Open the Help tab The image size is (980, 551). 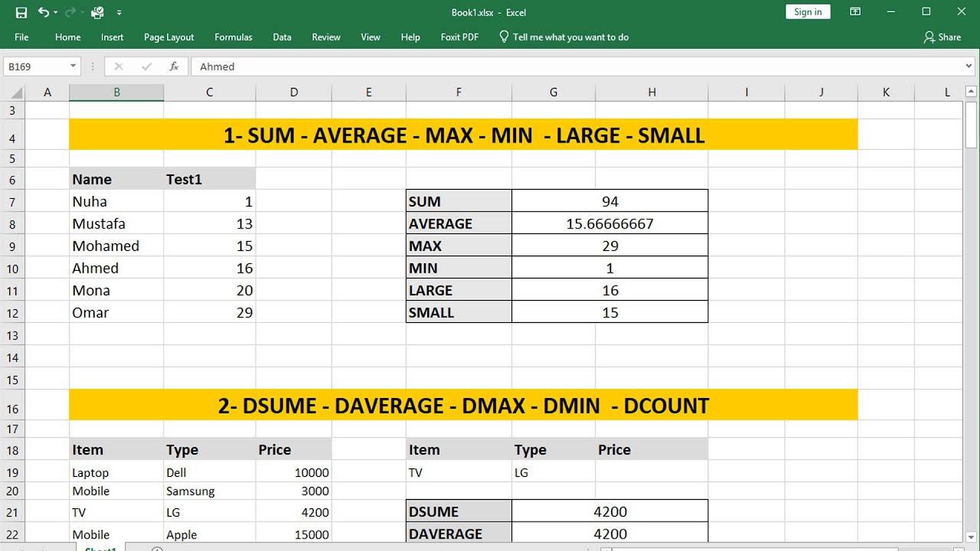pyautogui.click(x=410, y=37)
